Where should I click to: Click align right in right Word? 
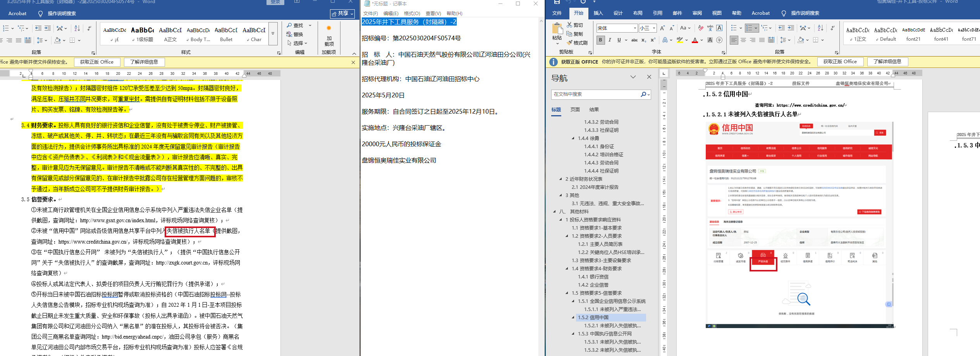point(753,40)
